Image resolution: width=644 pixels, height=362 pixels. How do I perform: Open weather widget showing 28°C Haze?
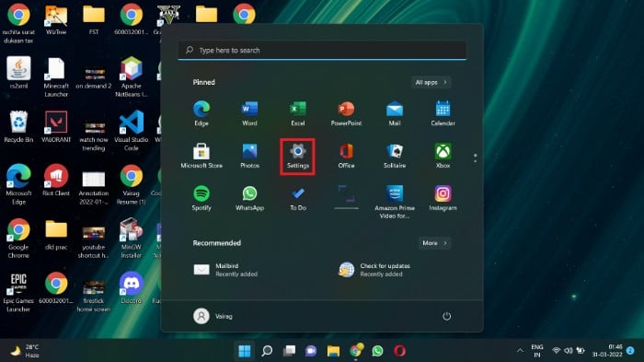(x=26, y=351)
